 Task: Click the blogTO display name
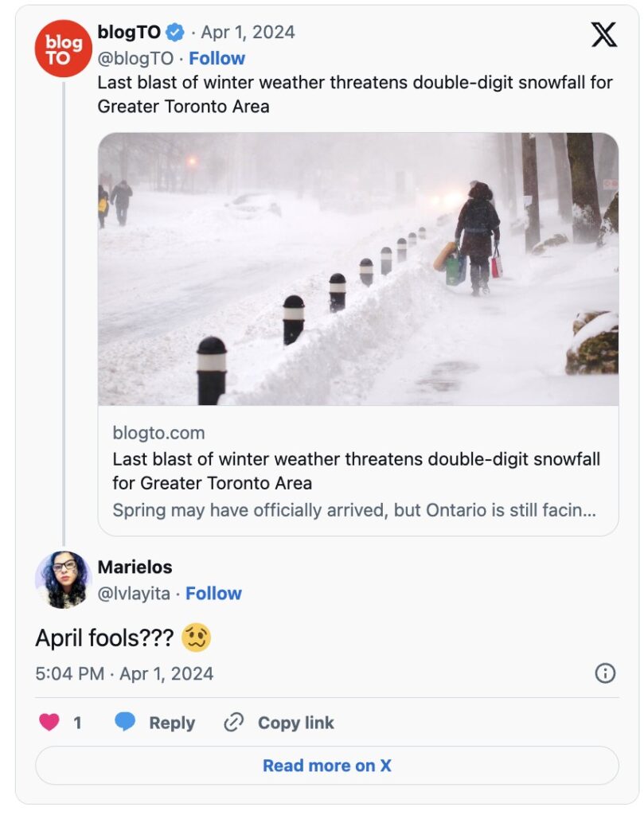(x=129, y=33)
